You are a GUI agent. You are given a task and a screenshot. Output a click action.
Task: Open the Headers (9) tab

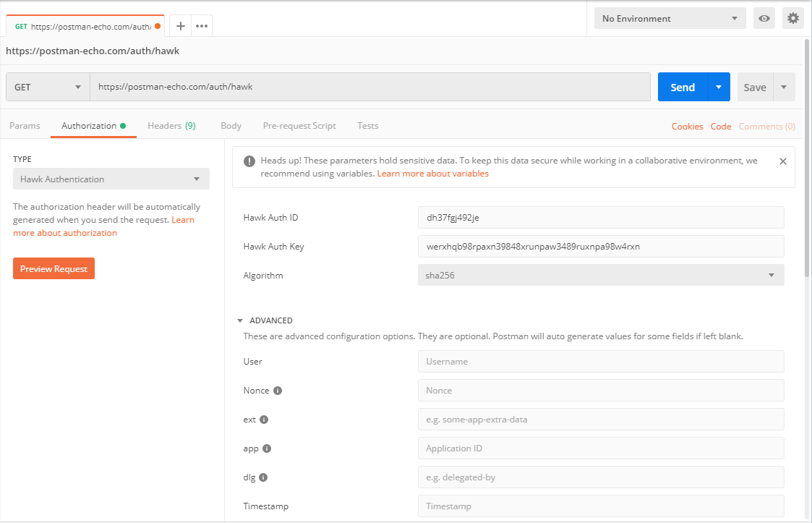171,126
